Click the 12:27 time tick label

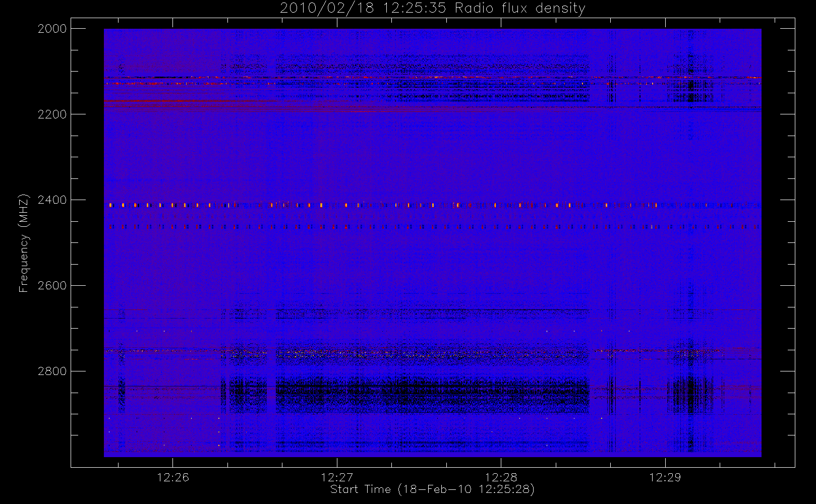(337, 477)
